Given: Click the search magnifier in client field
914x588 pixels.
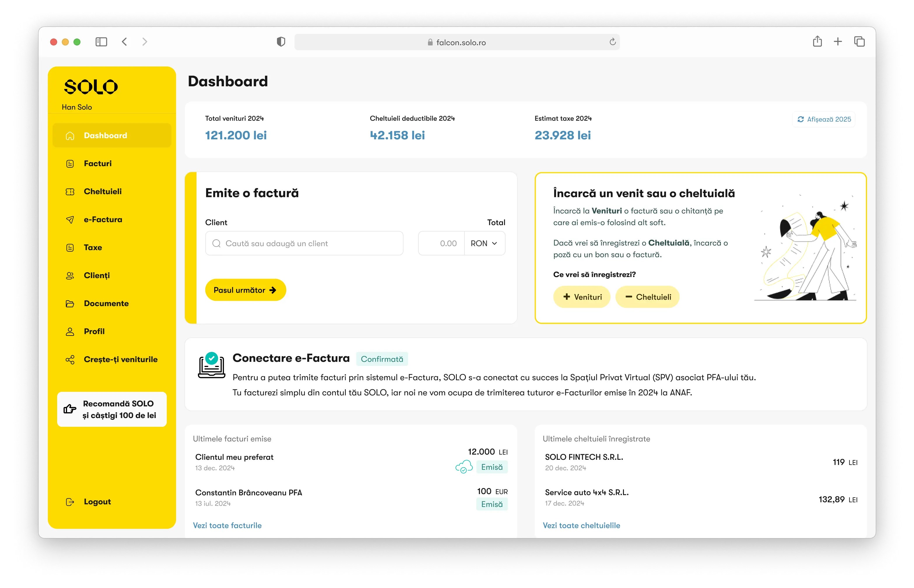Looking at the screenshot, I should click(216, 244).
